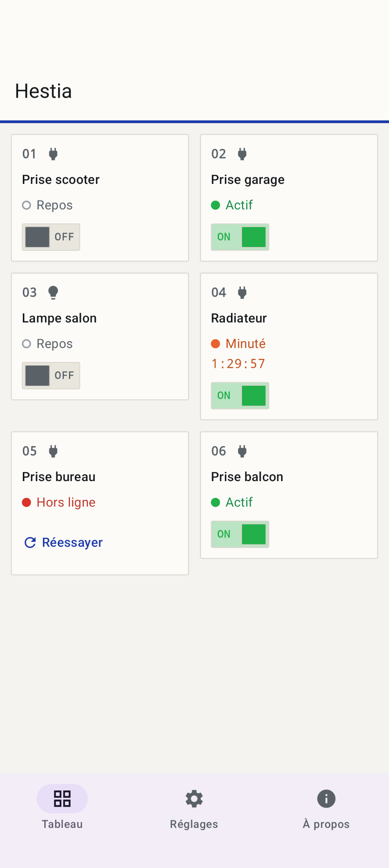The width and height of the screenshot is (389, 868).
Task: Click the plug icon on Prise balcon card
Action: [x=242, y=451]
